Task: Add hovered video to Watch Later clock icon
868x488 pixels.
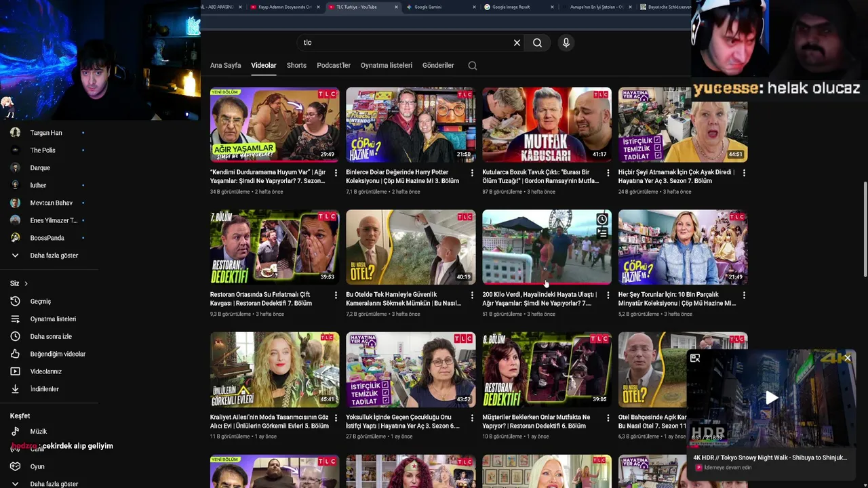Action: point(602,220)
